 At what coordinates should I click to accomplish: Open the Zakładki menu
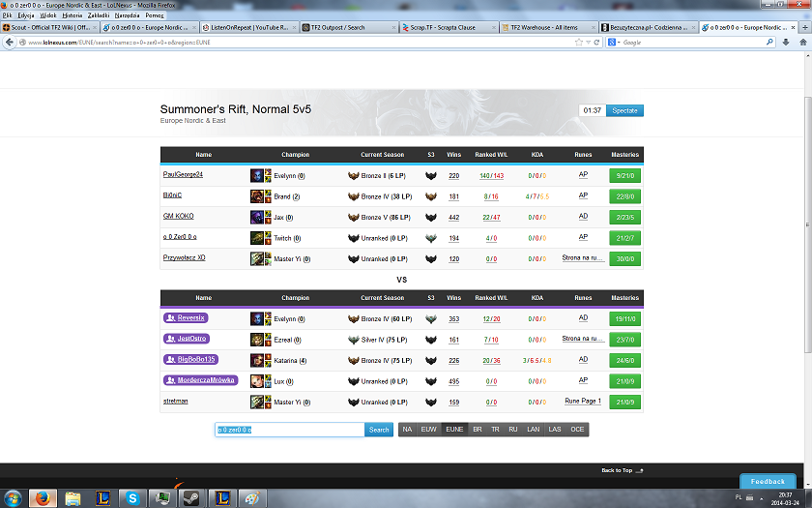[x=99, y=15]
